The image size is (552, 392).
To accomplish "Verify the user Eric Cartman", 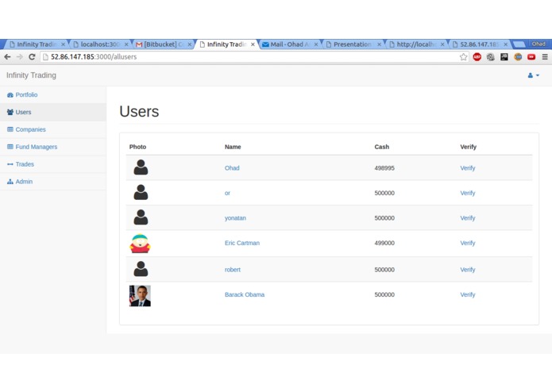I will click(x=468, y=243).
